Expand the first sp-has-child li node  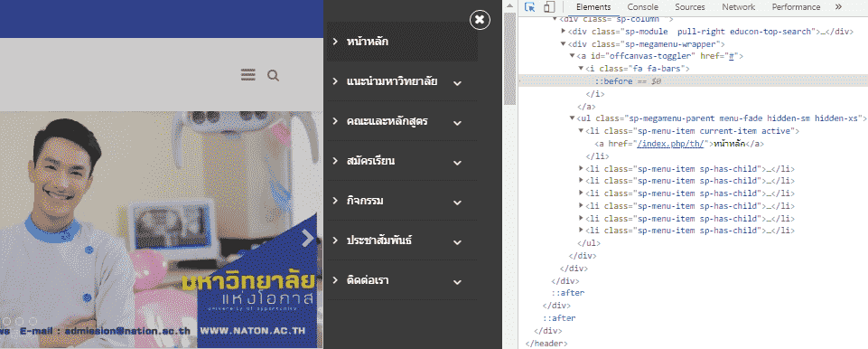point(582,168)
